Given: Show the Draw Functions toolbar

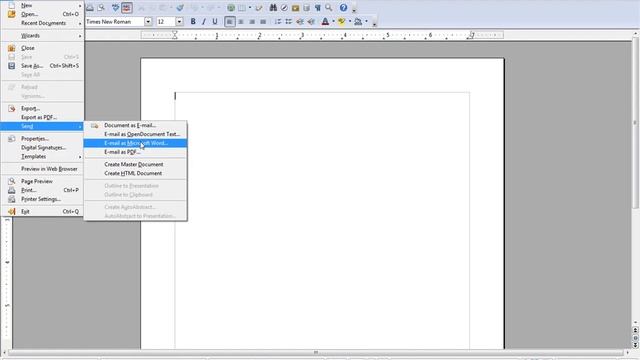Looking at the screenshot, I should (259, 8).
